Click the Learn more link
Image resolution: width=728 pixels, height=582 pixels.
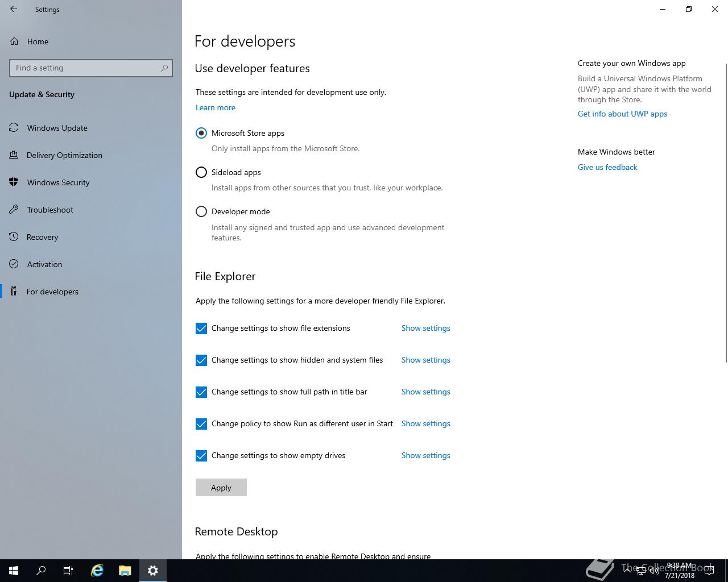pos(216,107)
